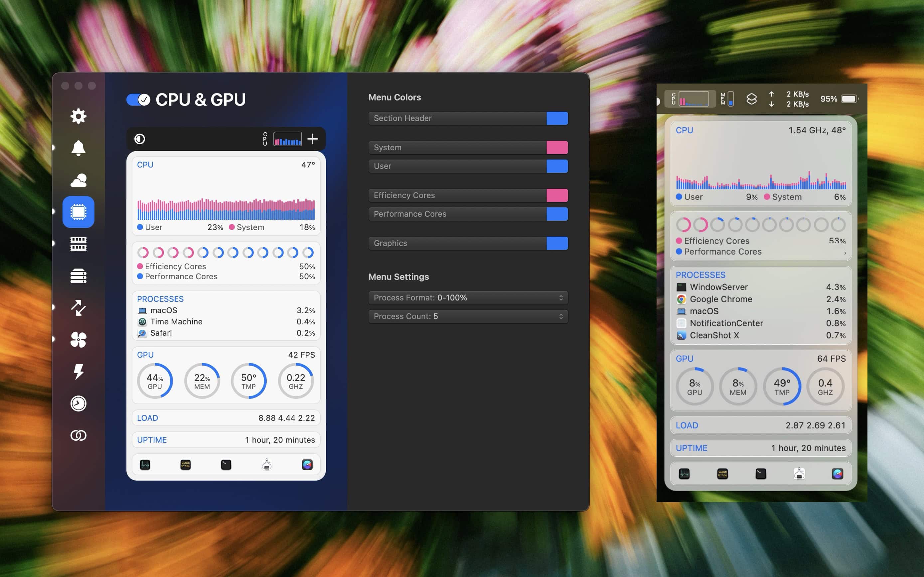
Task: Toggle light/dark preview appearance icon
Action: (x=140, y=139)
